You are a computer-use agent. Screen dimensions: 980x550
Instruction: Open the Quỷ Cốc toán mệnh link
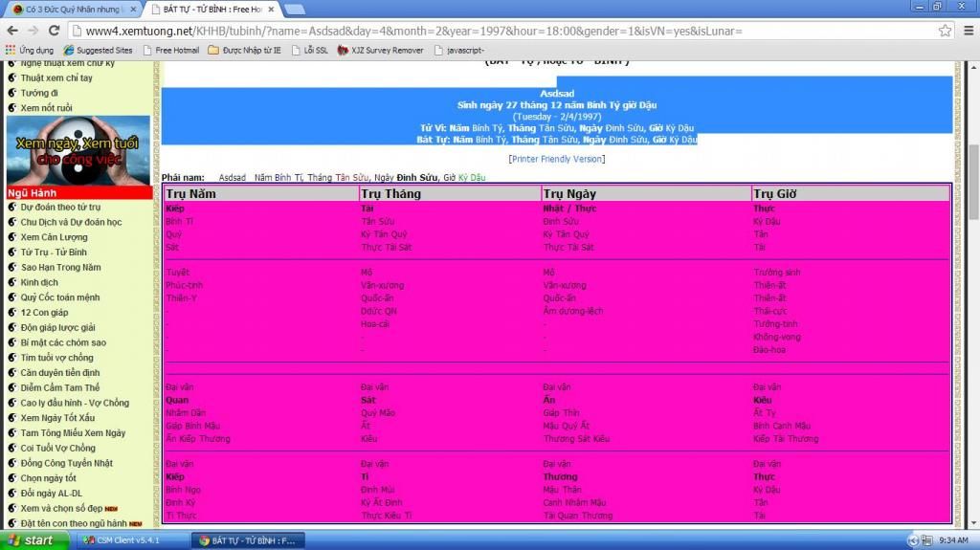(60, 297)
